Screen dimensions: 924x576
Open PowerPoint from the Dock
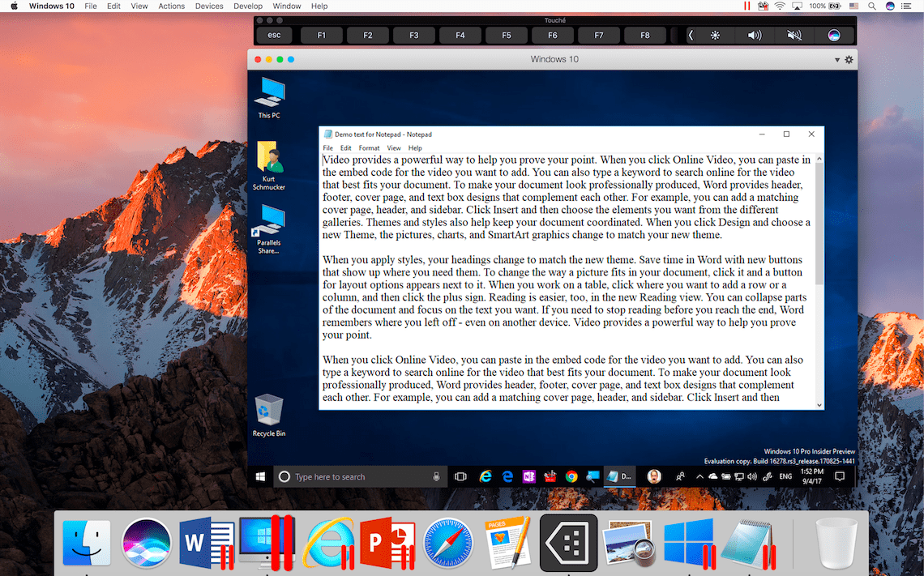point(387,543)
